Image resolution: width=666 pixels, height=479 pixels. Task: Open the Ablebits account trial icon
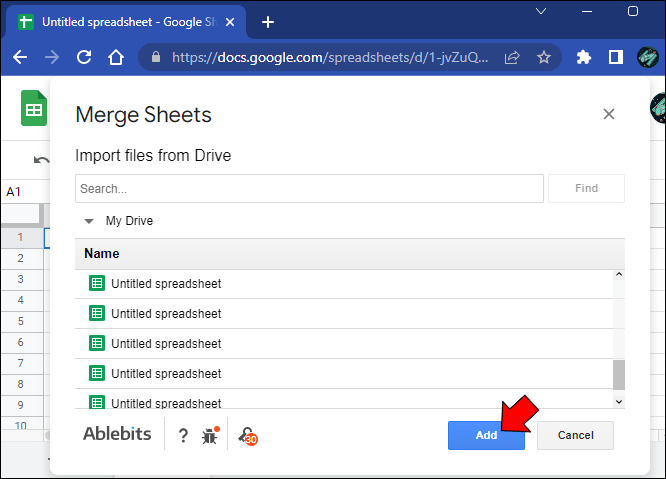(246, 435)
